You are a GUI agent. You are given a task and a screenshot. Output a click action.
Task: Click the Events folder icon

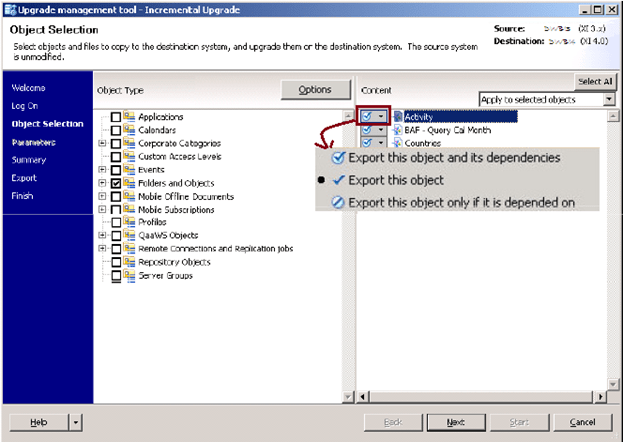click(x=129, y=170)
